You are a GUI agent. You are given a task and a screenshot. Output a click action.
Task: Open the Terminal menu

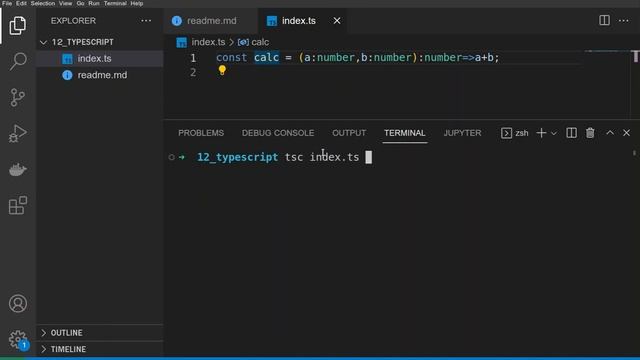coord(115,3)
